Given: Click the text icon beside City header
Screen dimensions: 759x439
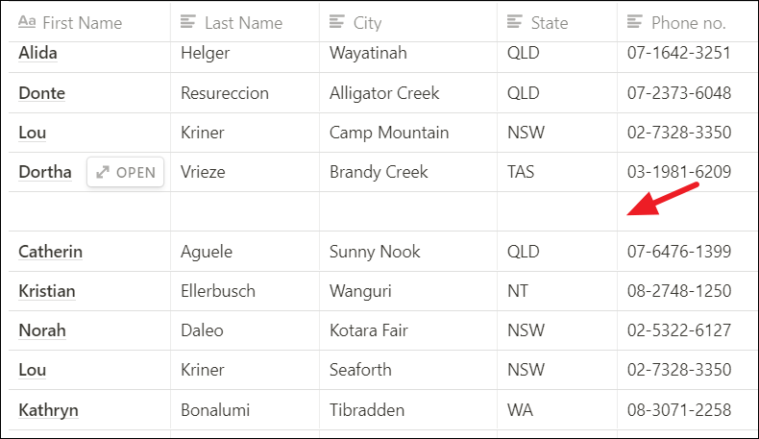Looking at the screenshot, I should pyautogui.click(x=336, y=22).
